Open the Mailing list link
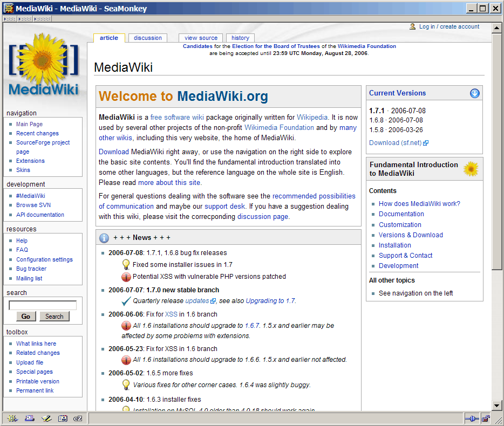Image resolution: width=504 pixels, height=426 pixels. pos(29,279)
